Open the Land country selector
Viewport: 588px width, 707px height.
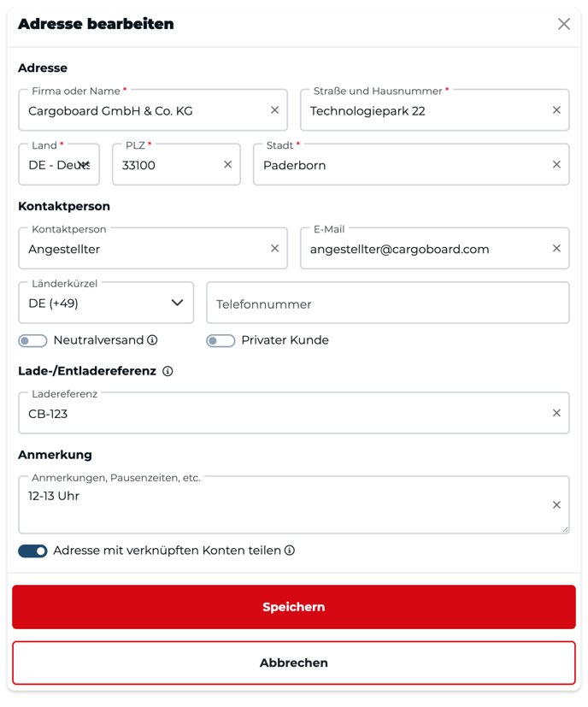point(59,165)
